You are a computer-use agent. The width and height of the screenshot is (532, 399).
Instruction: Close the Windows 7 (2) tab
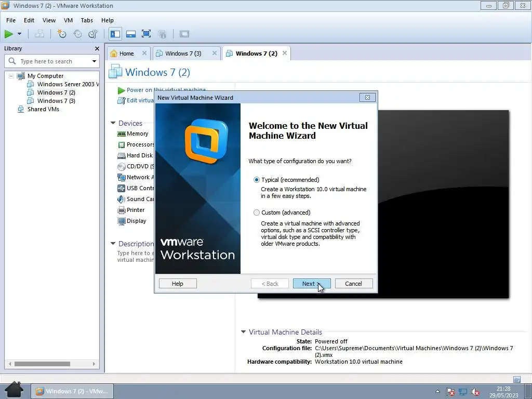click(285, 54)
